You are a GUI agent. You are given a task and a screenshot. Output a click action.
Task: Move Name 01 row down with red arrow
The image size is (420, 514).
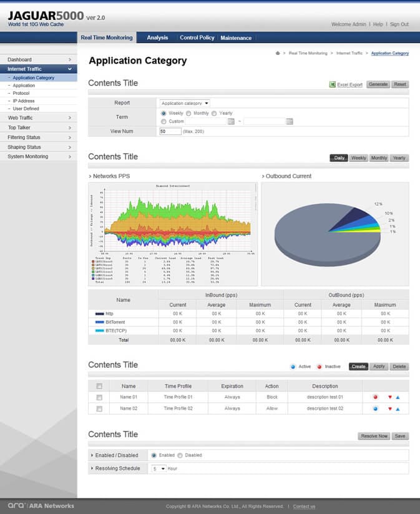pyautogui.click(x=390, y=397)
